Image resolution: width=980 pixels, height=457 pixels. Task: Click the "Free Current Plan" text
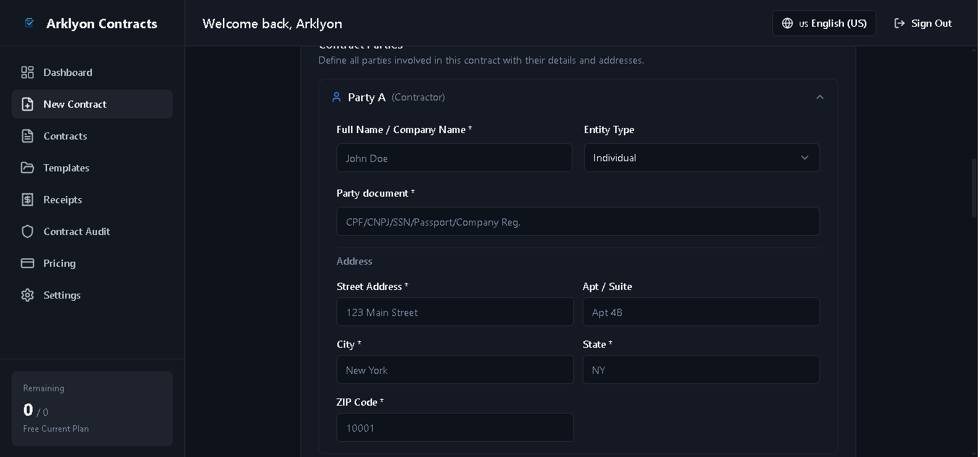coord(56,429)
